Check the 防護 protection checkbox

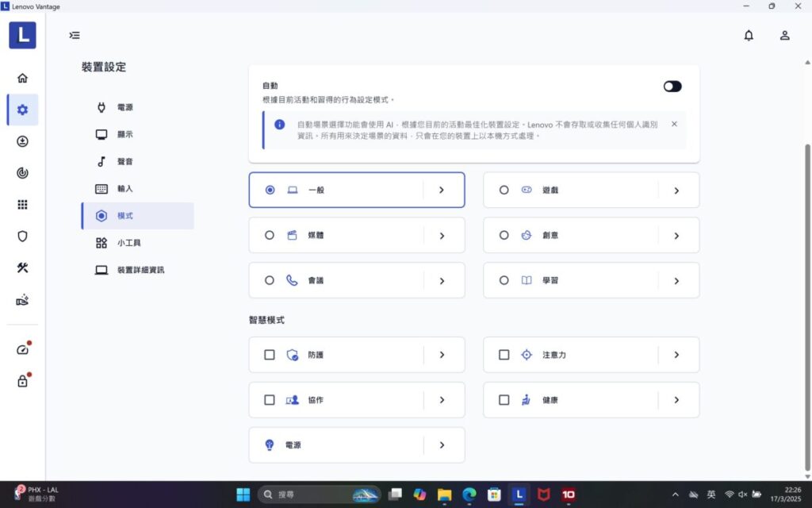(x=270, y=355)
